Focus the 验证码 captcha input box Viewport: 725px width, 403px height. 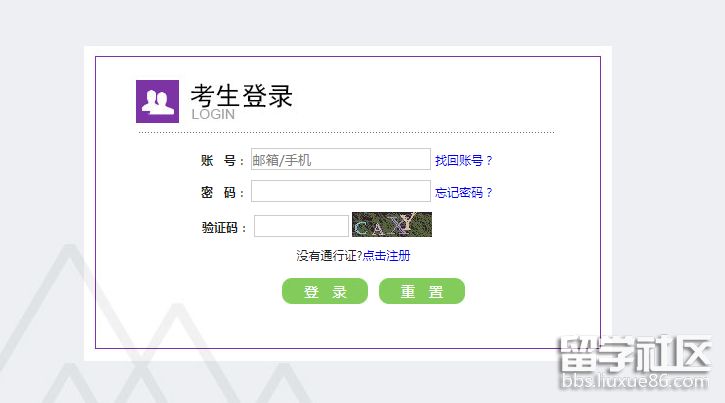pos(301,226)
